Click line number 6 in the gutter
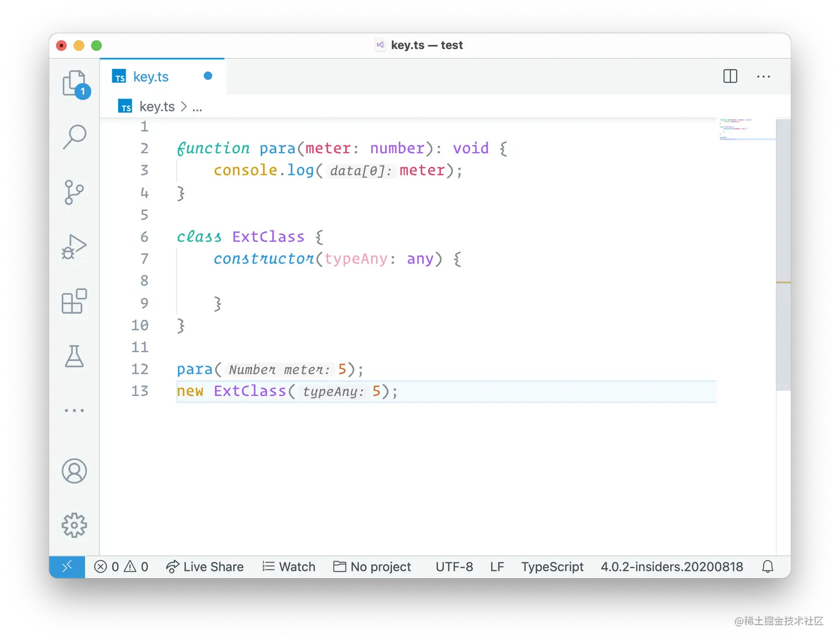 144,237
